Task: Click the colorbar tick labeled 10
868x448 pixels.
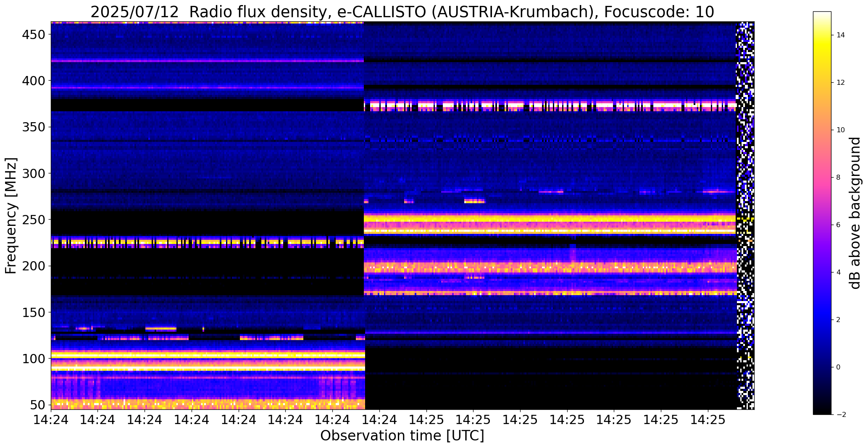Action: (x=840, y=130)
